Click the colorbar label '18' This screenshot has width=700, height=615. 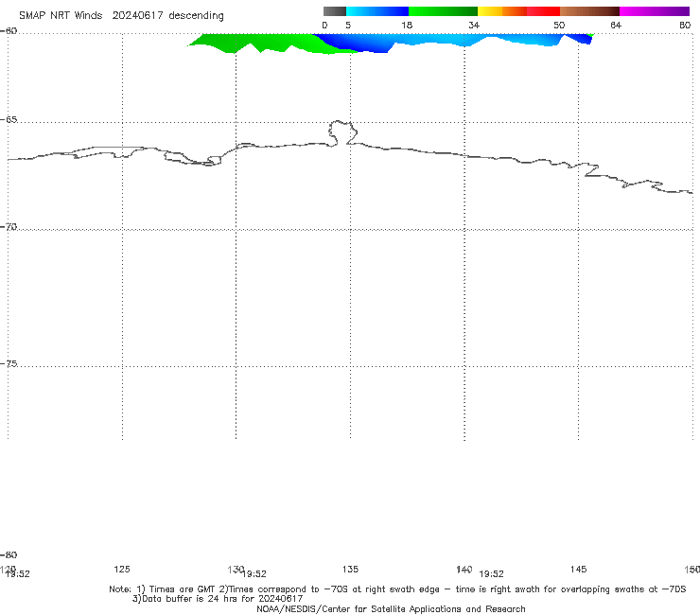407,25
